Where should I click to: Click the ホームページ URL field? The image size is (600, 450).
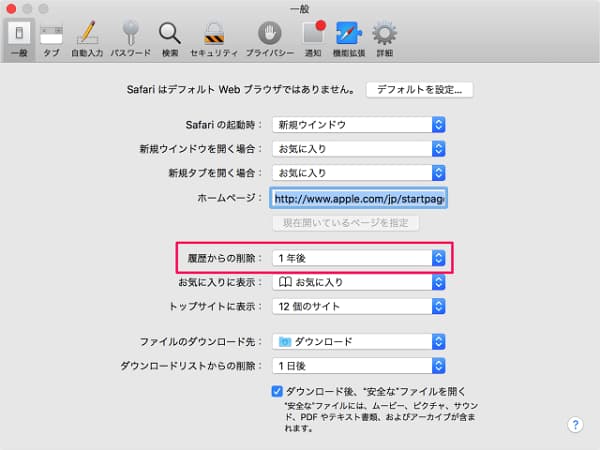point(359,198)
